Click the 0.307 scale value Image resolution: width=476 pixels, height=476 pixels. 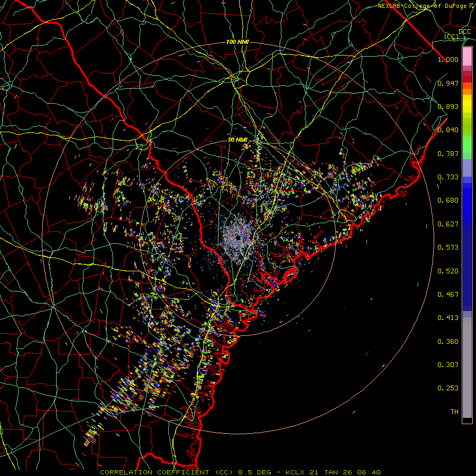[x=448, y=365]
